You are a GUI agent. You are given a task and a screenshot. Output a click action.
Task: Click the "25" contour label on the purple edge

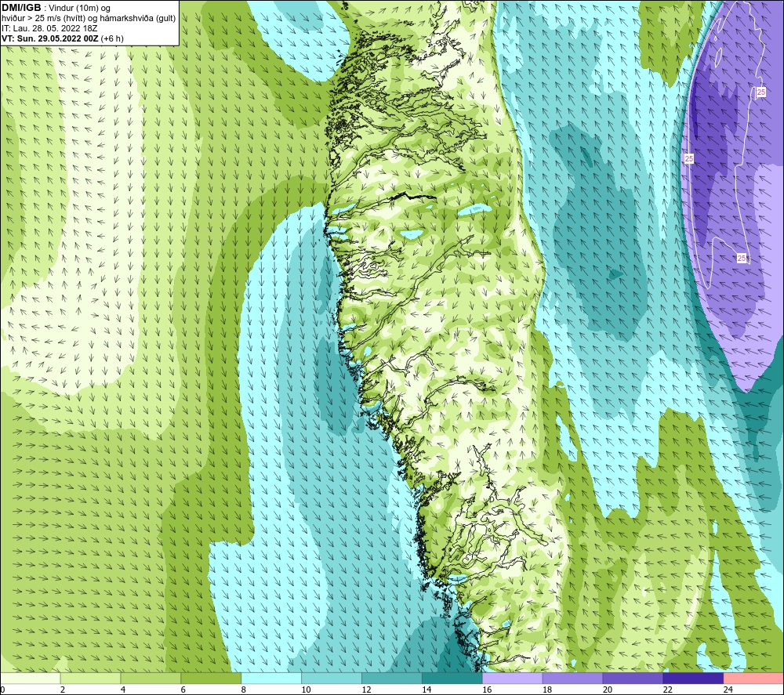pyautogui.click(x=689, y=158)
